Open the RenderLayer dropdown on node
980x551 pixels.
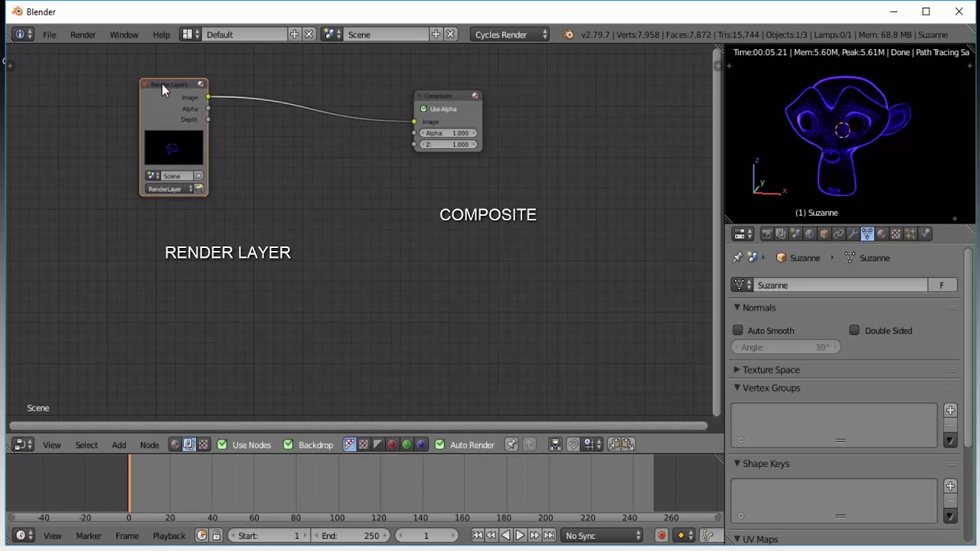(169, 189)
